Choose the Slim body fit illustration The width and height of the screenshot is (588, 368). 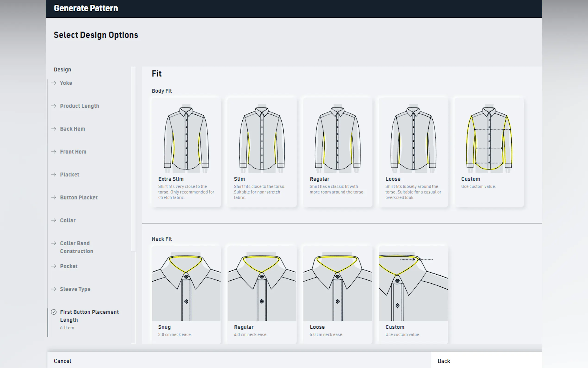click(262, 139)
